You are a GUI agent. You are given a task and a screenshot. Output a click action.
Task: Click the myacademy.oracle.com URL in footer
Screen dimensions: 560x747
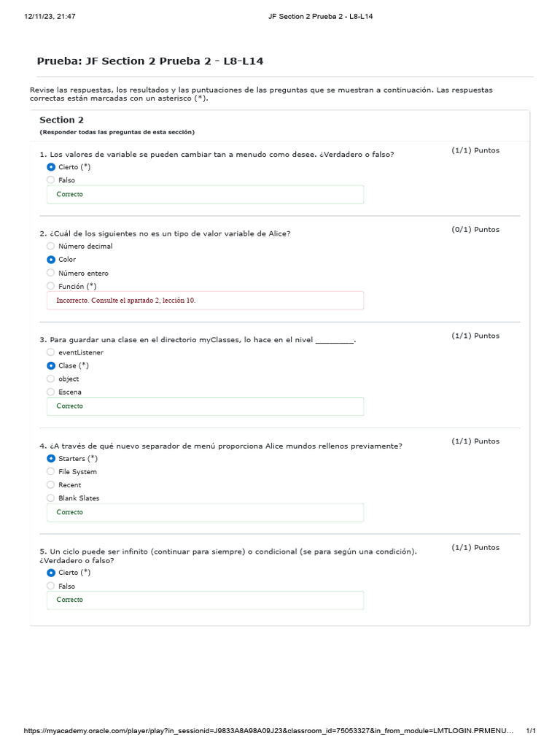269,731
